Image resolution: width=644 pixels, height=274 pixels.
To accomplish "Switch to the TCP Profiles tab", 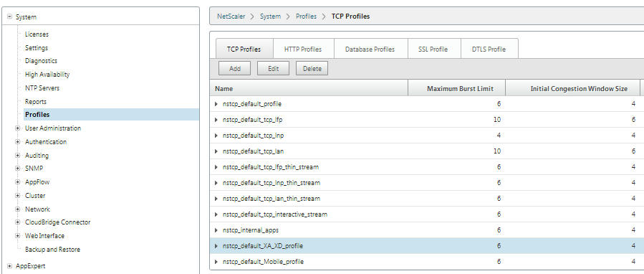I will coord(244,49).
